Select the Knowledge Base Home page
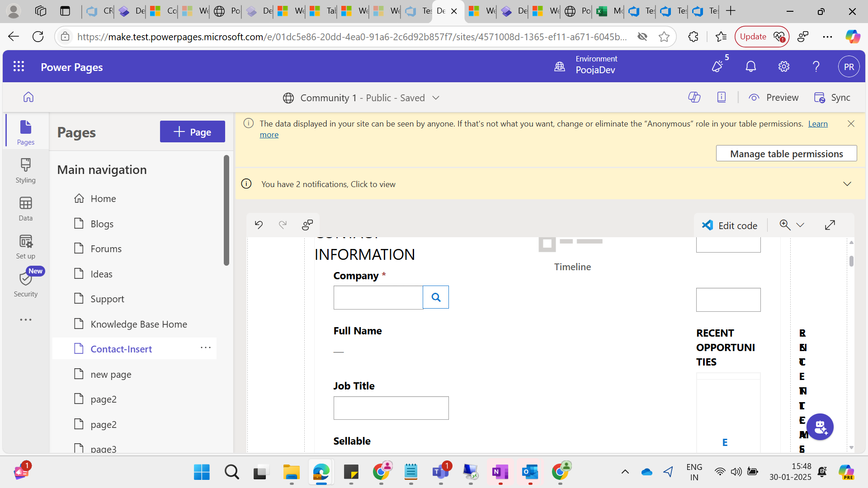This screenshot has width=868, height=488. 138,324
